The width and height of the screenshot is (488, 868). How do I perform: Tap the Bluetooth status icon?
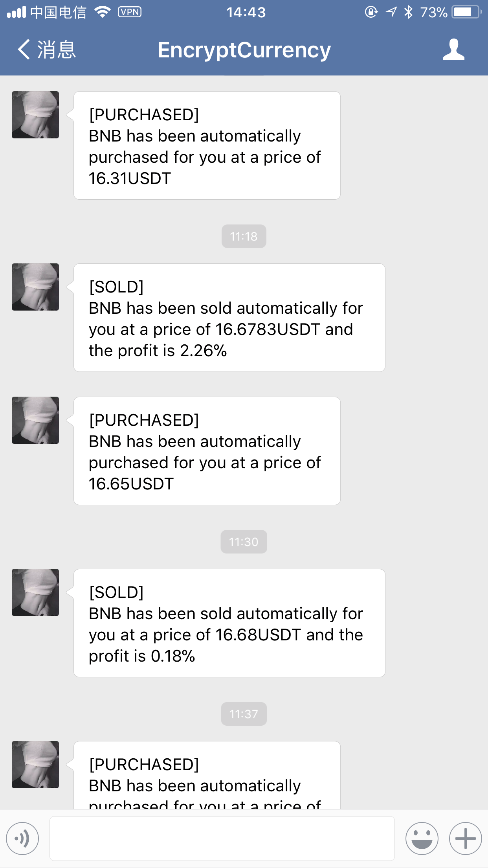[409, 12]
